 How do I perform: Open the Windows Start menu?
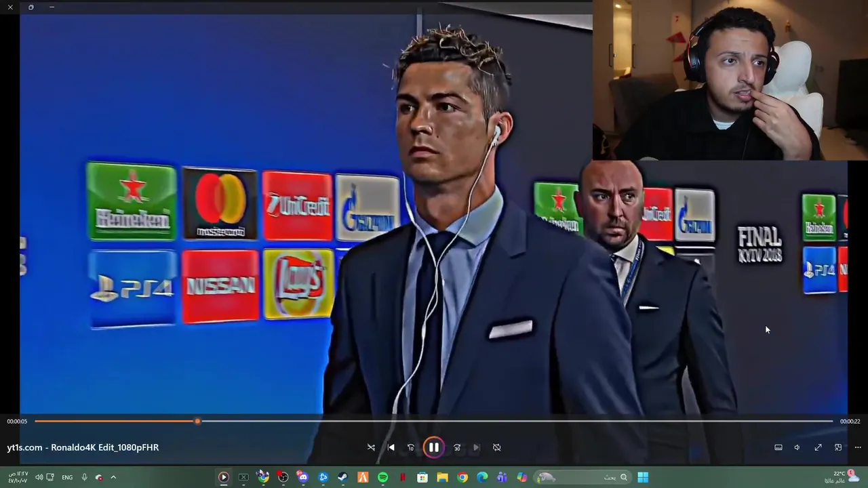click(x=643, y=477)
